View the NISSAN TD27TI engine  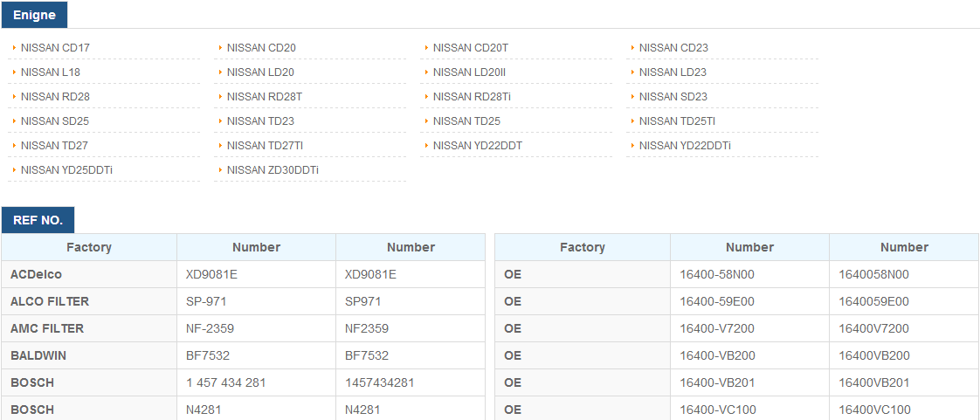[x=265, y=145]
